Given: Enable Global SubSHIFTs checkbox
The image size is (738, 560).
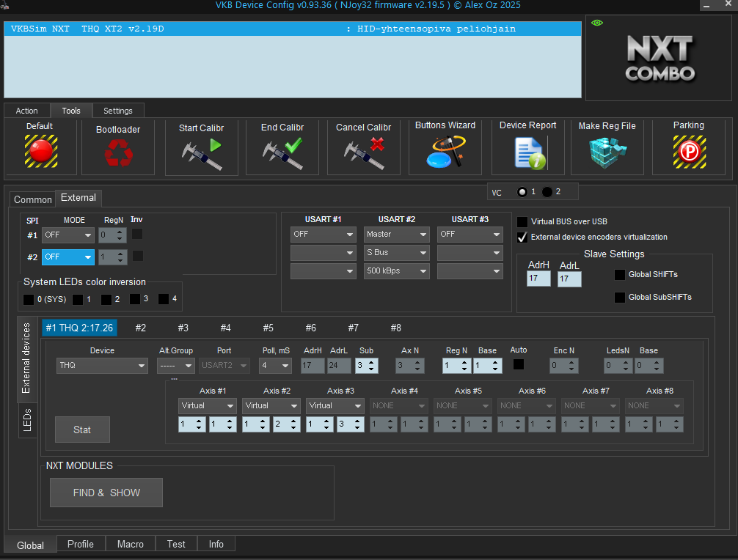Looking at the screenshot, I should [x=620, y=297].
